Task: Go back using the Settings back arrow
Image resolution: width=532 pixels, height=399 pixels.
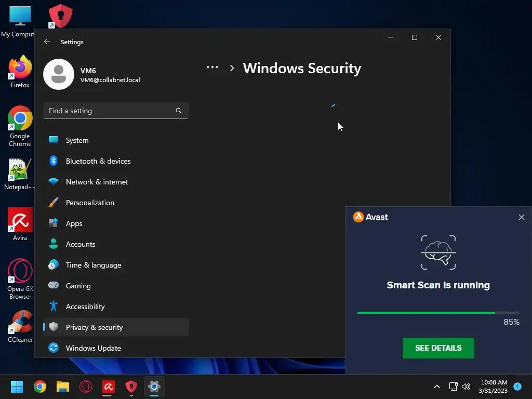Action: point(47,42)
